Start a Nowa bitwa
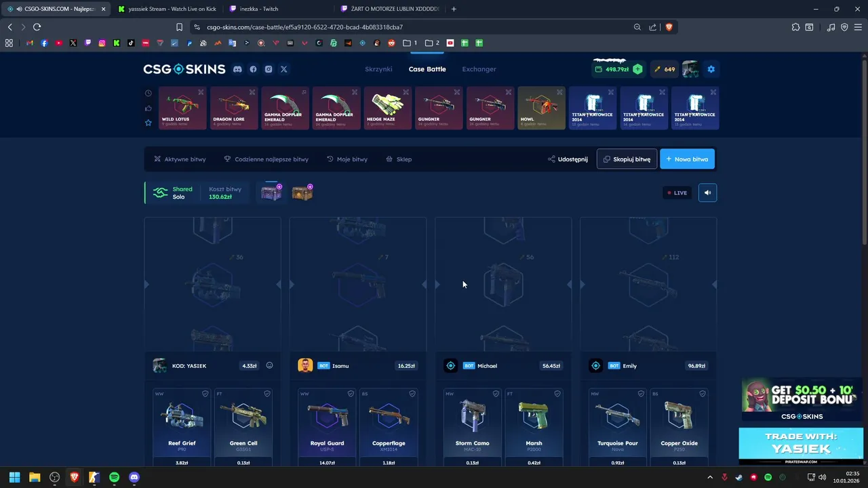The width and height of the screenshot is (868, 488). (687, 159)
